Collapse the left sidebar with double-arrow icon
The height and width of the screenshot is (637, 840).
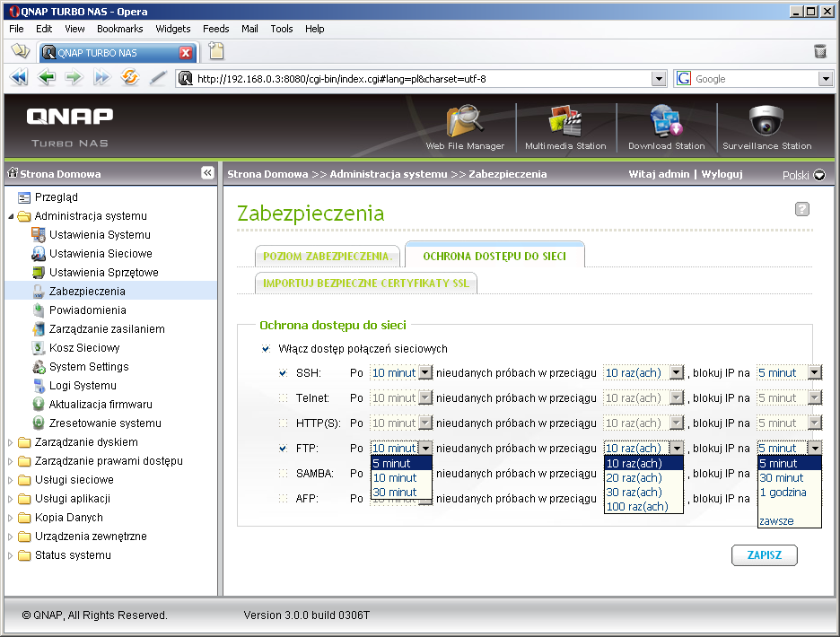[207, 172]
